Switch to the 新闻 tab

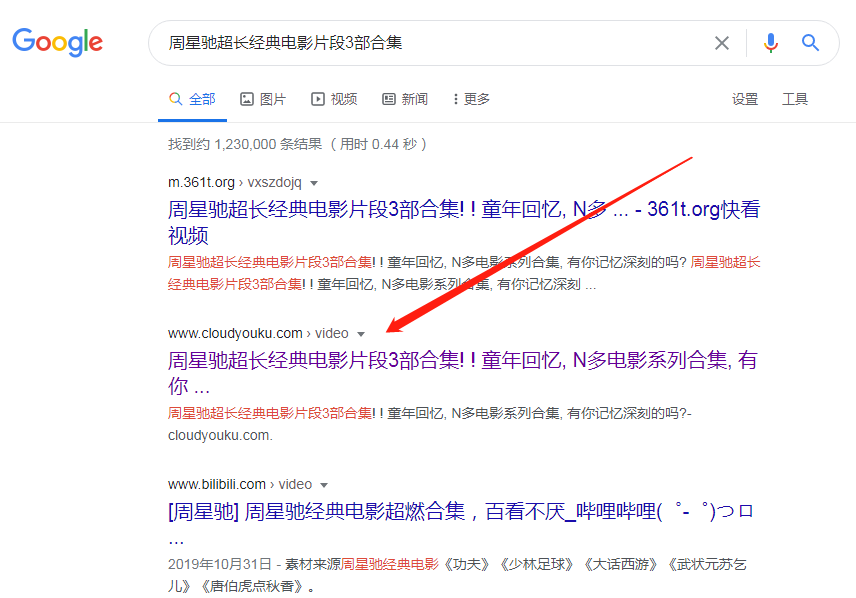405,99
